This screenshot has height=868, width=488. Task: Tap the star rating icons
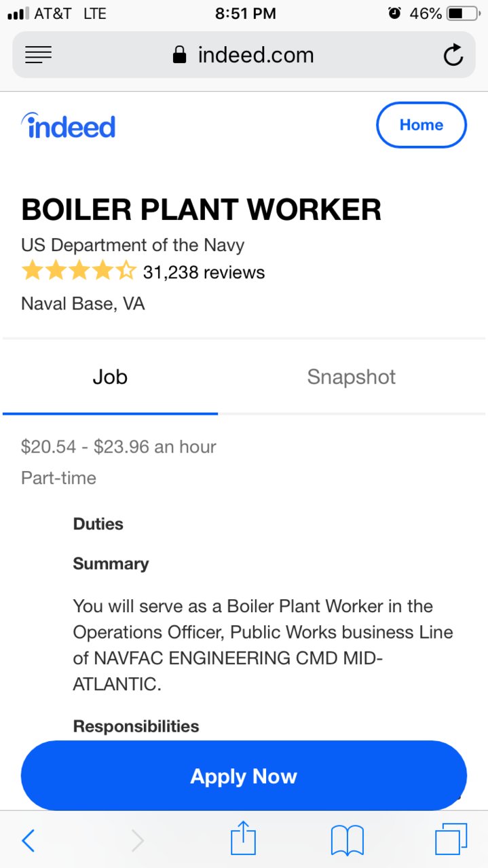pos(79,272)
